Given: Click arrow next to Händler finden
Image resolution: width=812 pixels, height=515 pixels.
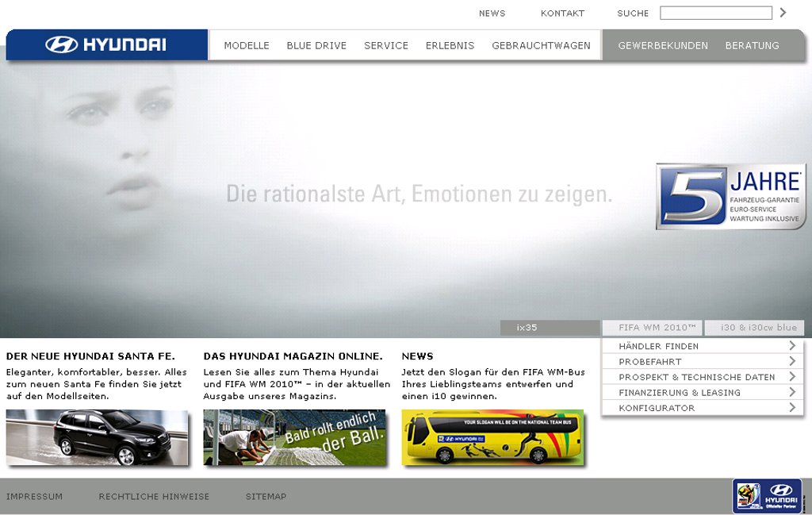Looking at the screenshot, I should (792, 345).
